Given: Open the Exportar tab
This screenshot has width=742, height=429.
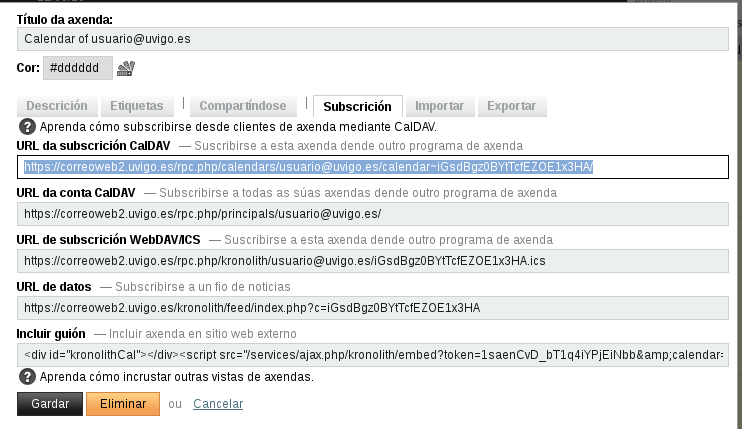Looking at the screenshot, I should [511, 106].
